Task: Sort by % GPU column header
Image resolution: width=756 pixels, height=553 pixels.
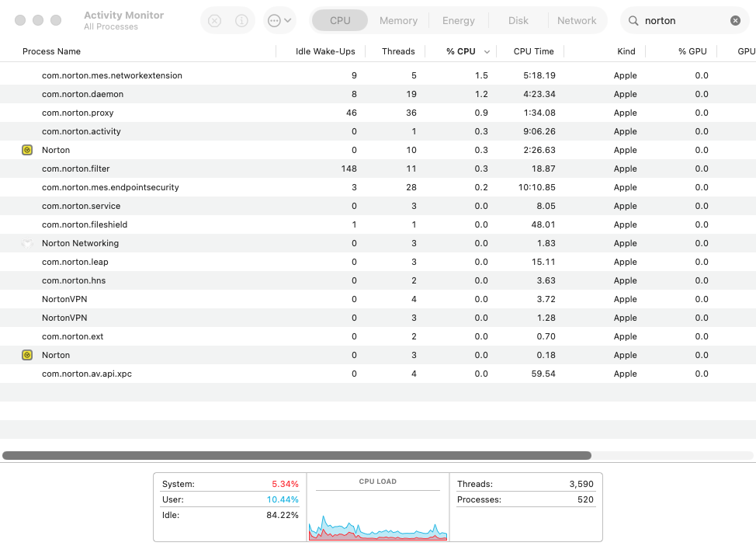Action: point(692,51)
